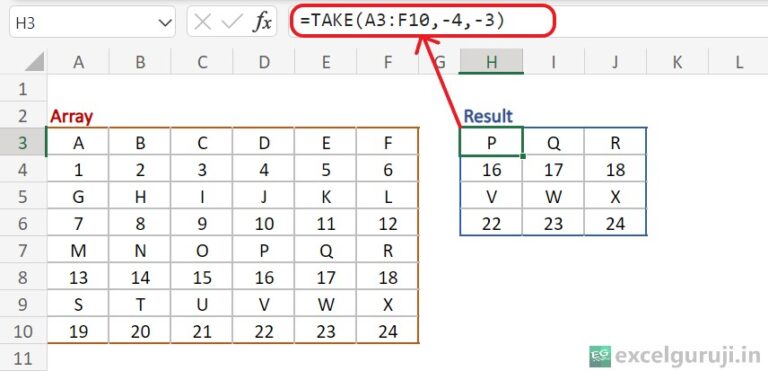
Task: Click inside the Name Box showing H3
Action: [83, 22]
